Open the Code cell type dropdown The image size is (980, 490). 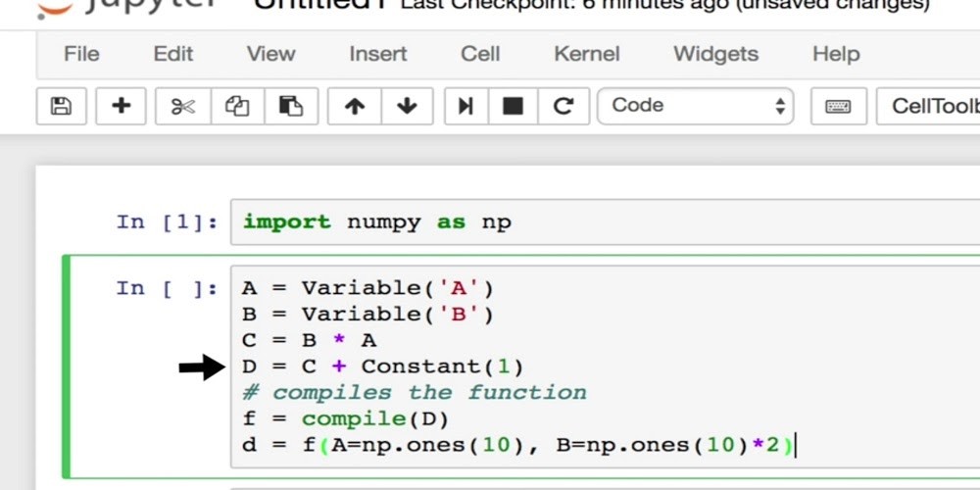[696, 106]
